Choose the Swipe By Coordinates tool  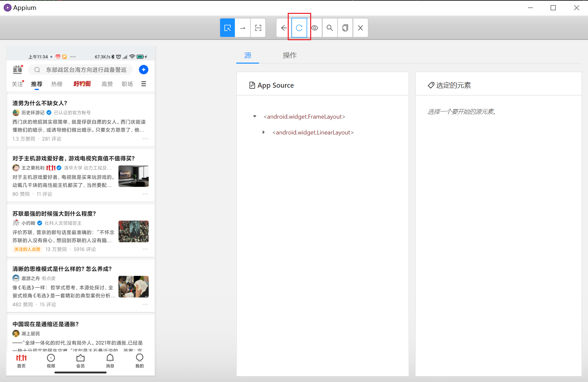click(x=243, y=28)
